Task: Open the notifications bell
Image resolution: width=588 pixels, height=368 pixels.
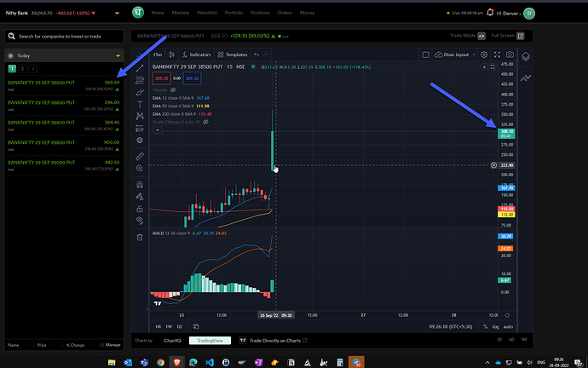Action: (x=490, y=13)
